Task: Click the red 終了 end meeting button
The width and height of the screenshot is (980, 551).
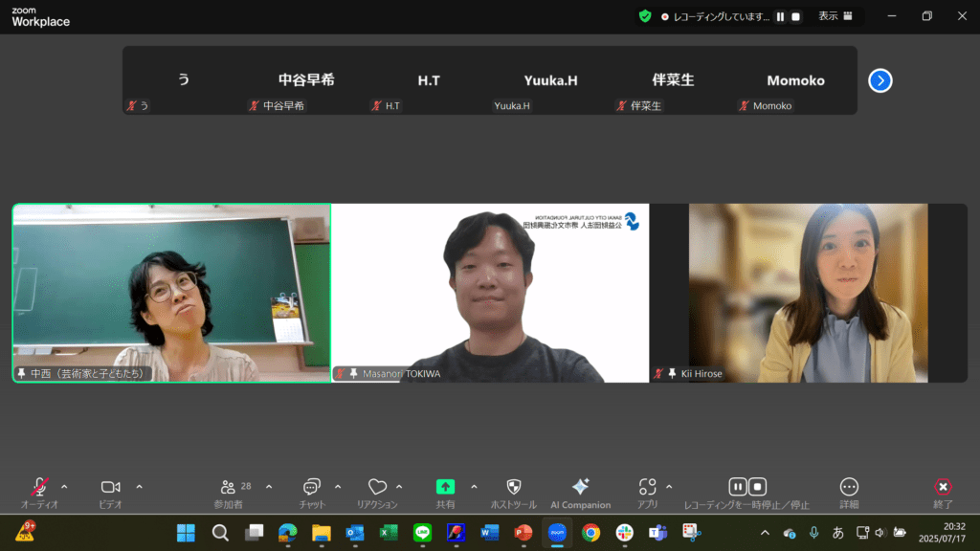Action: [943, 487]
